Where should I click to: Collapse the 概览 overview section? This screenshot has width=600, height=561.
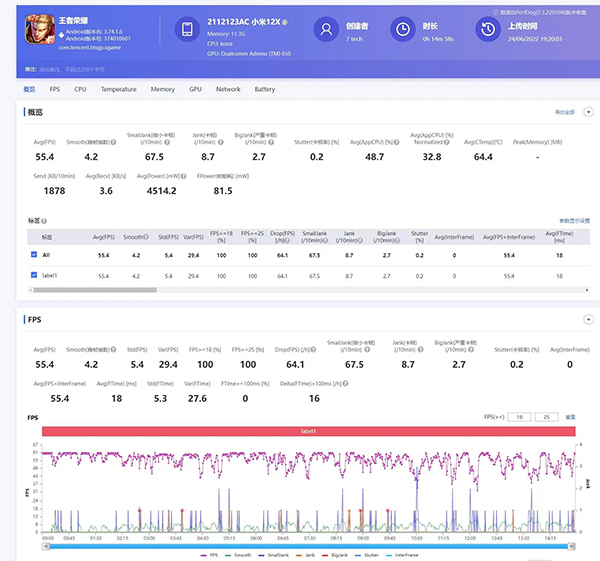pyautogui.click(x=588, y=112)
